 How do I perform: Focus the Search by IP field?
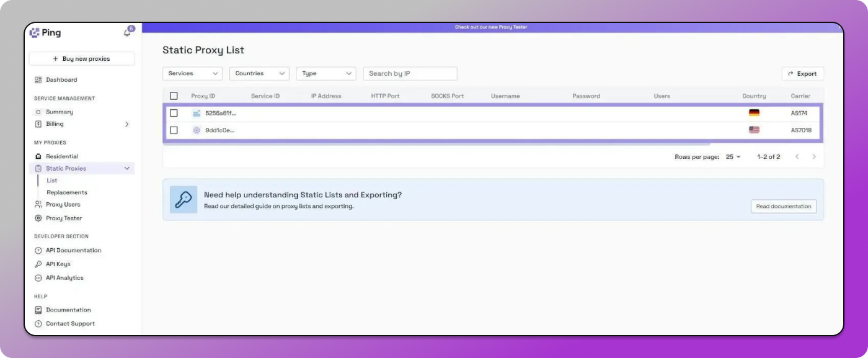[x=410, y=74]
